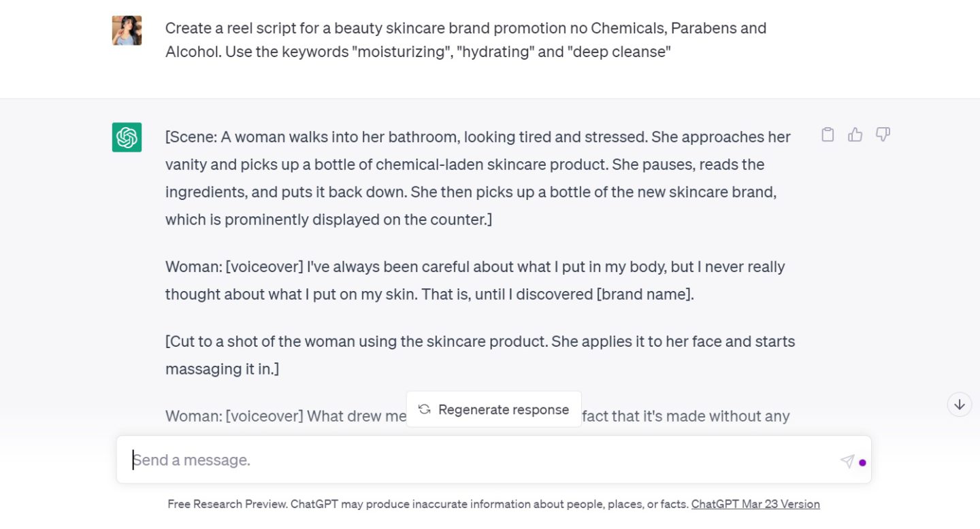980x529 pixels.
Task: Focus the "Send a message" input field
Action: (x=476, y=460)
